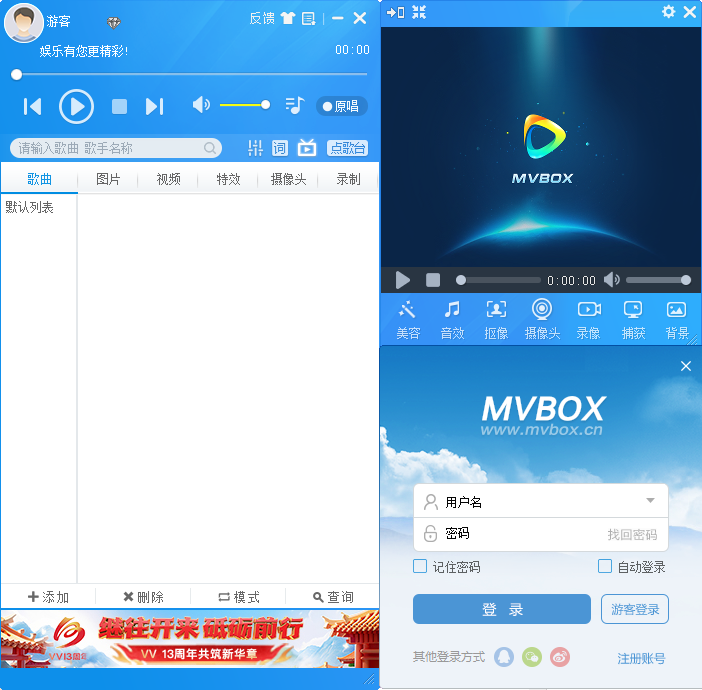
Task: Stop playback in music player
Action: pos(119,107)
